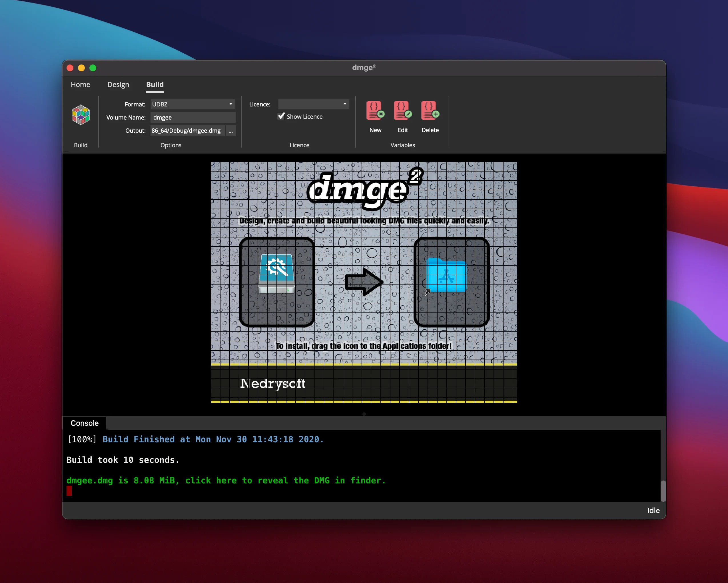Expand the Licence dropdown
The image size is (728, 583).
313,104
